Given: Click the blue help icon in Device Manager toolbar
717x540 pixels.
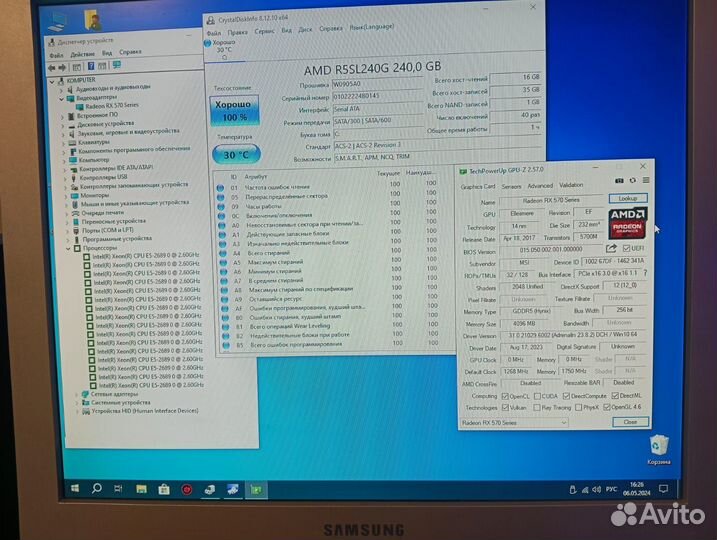Looking at the screenshot, I should coord(91,66).
